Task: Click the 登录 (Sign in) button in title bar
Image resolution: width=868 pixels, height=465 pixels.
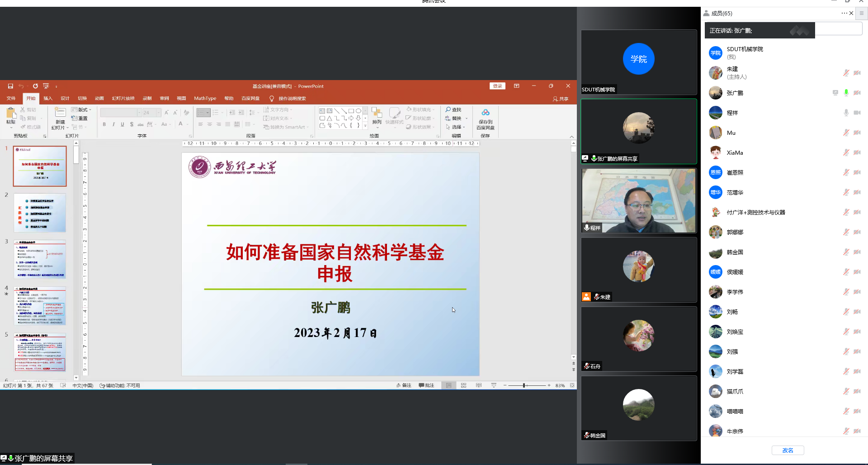Action: pyautogui.click(x=497, y=86)
